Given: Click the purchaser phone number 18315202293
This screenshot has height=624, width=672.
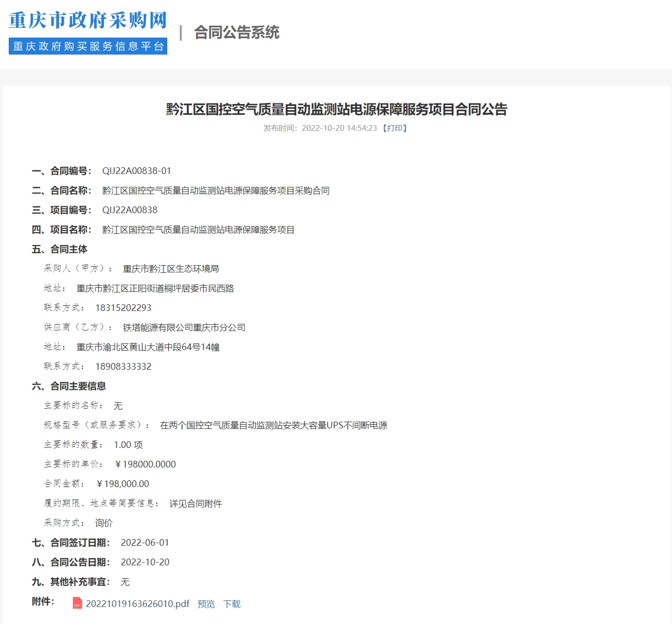Looking at the screenshot, I should (123, 308).
